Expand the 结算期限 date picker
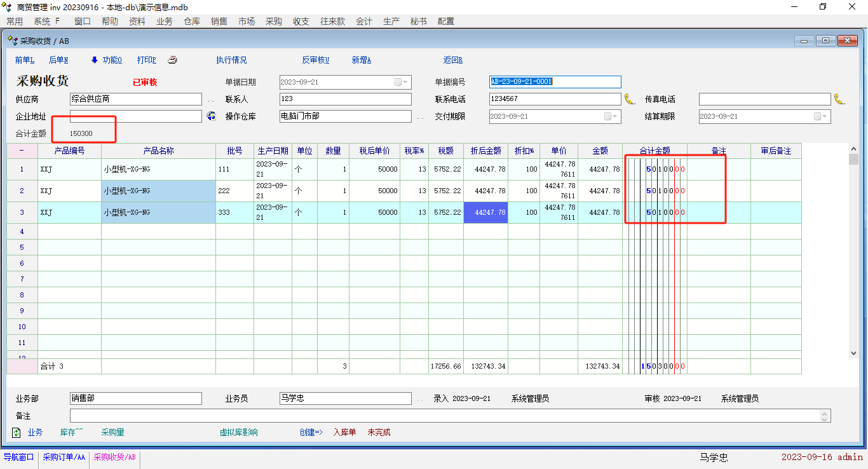This screenshot has width=868, height=469. coord(824,117)
